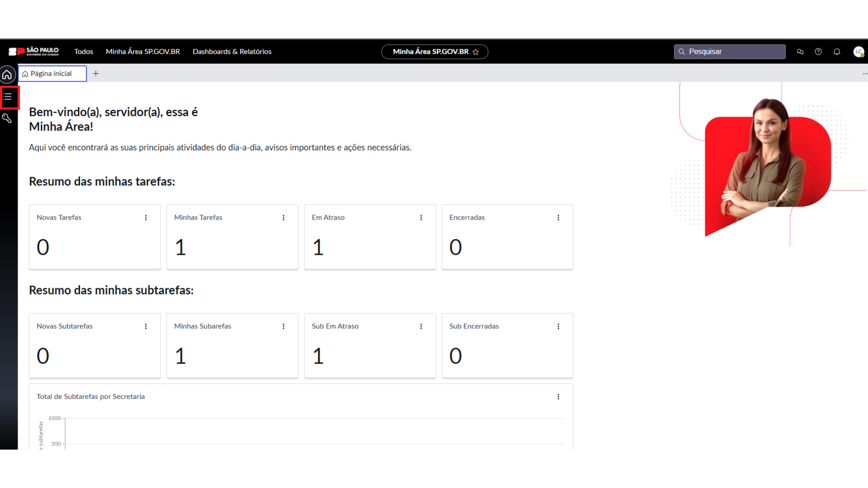Click the Sub Em Atraso count value
This screenshot has width=868, height=488.
tap(318, 356)
